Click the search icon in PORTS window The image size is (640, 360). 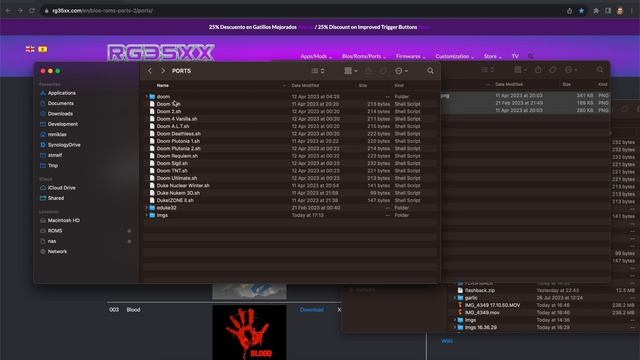pos(430,71)
